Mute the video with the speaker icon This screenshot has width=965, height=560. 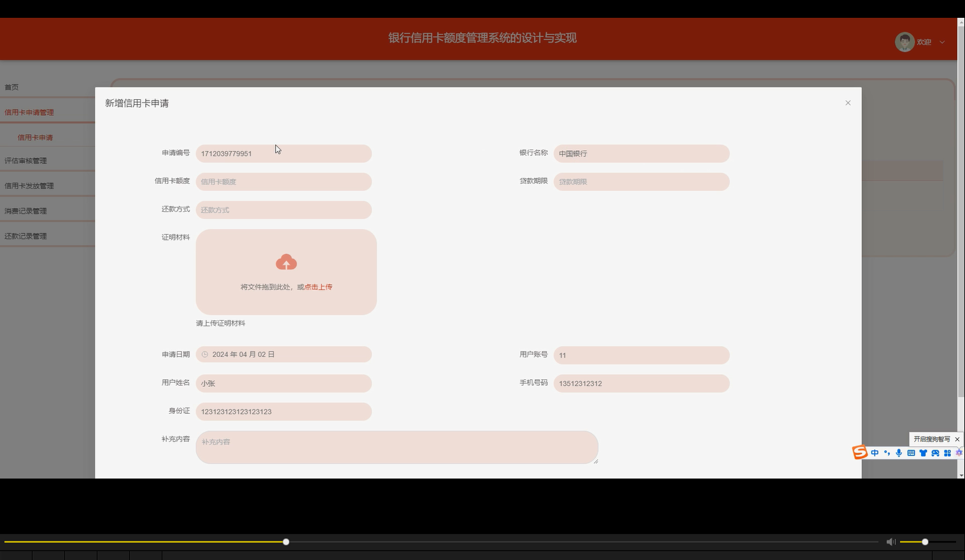click(x=891, y=542)
